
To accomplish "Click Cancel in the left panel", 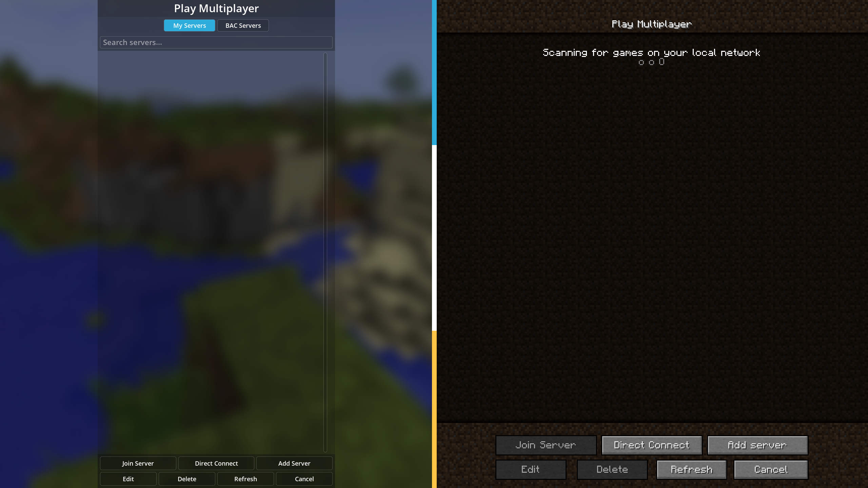I will pos(304,479).
